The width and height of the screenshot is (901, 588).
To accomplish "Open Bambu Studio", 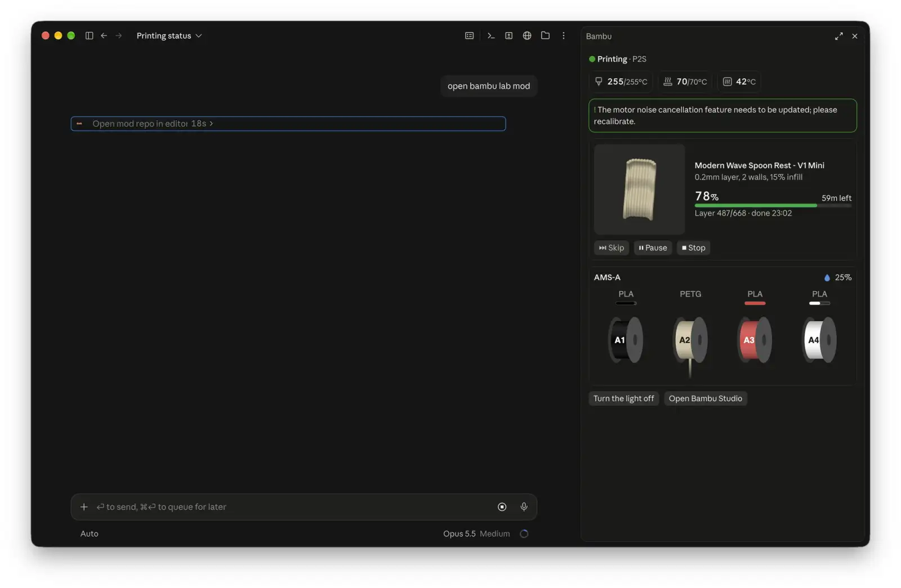I will pyautogui.click(x=705, y=398).
